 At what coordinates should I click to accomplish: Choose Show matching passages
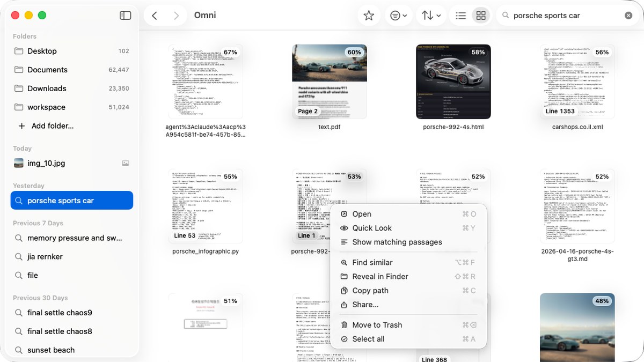tap(408, 242)
